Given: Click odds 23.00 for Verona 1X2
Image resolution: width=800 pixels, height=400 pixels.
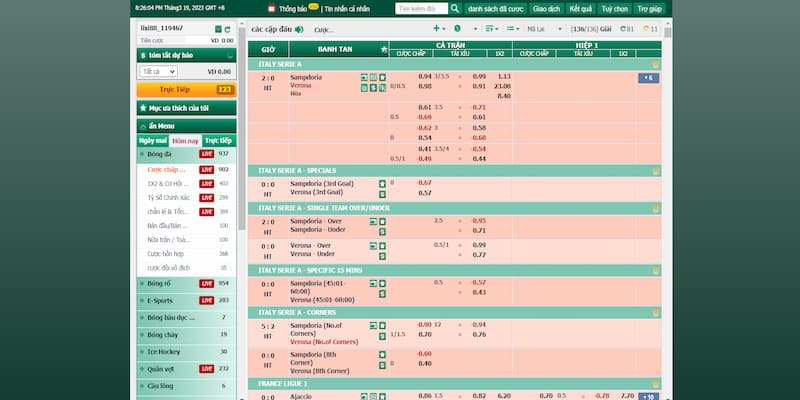Looking at the screenshot, I should click(503, 86).
